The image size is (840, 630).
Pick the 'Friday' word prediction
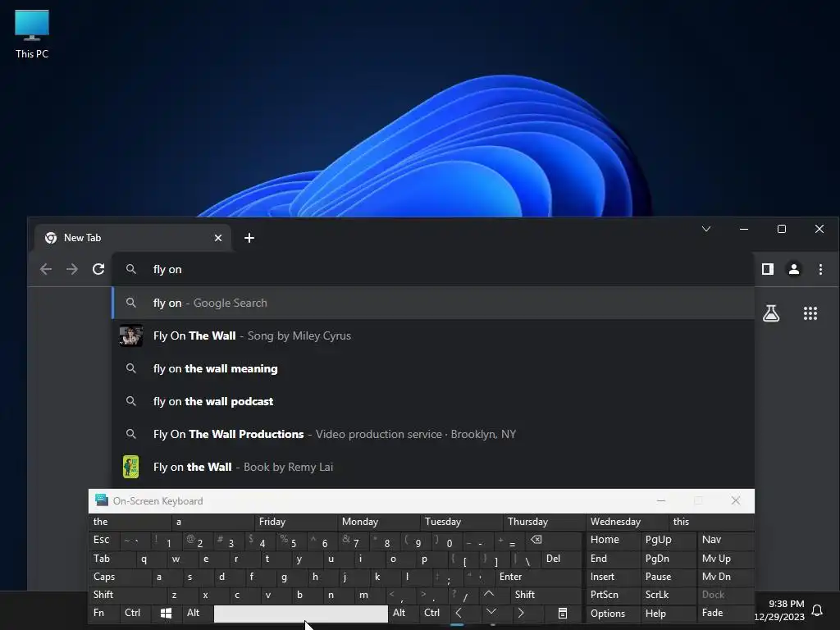point(295,522)
